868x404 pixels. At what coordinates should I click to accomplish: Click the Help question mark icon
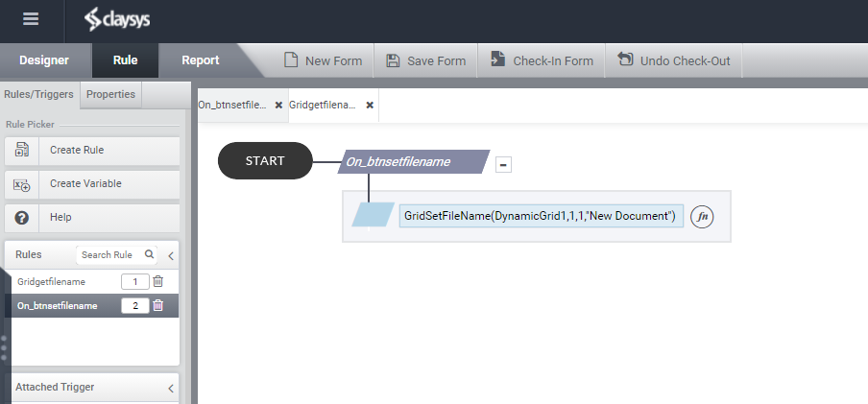pos(22,218)
